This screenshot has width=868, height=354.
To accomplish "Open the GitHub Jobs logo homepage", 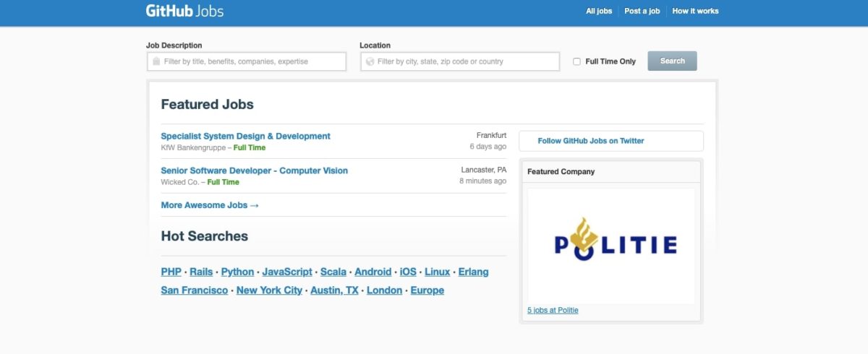I will pyautogui.click(x=184, y=11).
